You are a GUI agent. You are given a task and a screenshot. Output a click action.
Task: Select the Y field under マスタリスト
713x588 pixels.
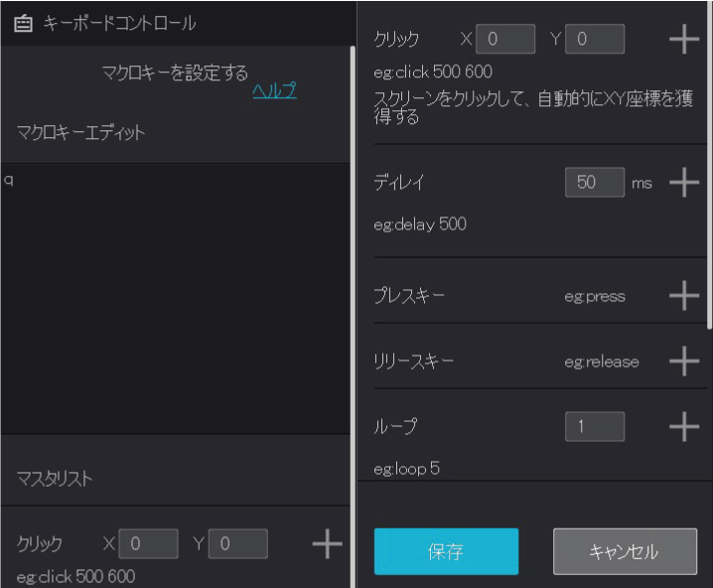[237, 543]
